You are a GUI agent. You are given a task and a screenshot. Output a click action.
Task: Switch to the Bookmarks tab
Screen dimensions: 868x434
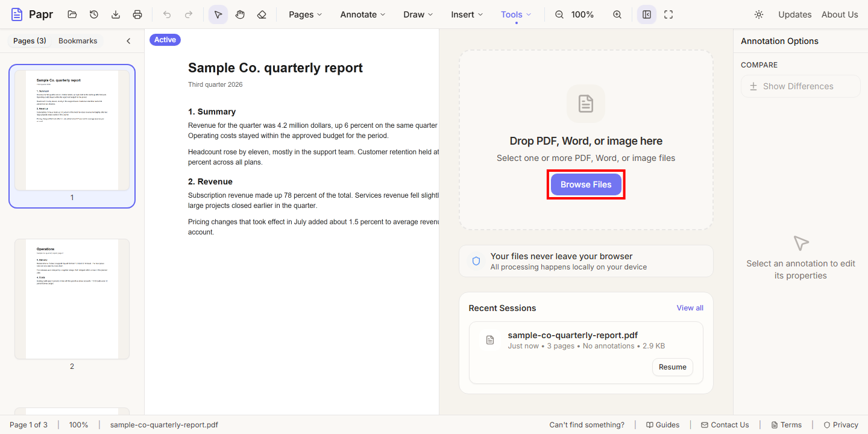pyautogui.click(x=78, y=41)
